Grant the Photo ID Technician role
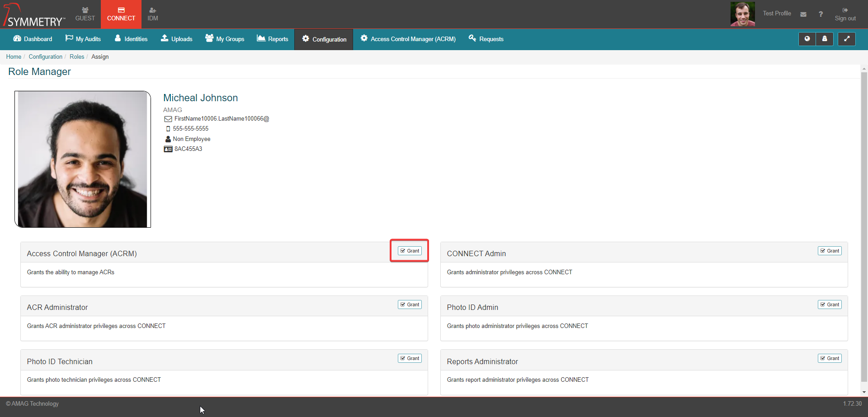Image resolution: width=868 pixels, height=417 pixels. (410, 358)
